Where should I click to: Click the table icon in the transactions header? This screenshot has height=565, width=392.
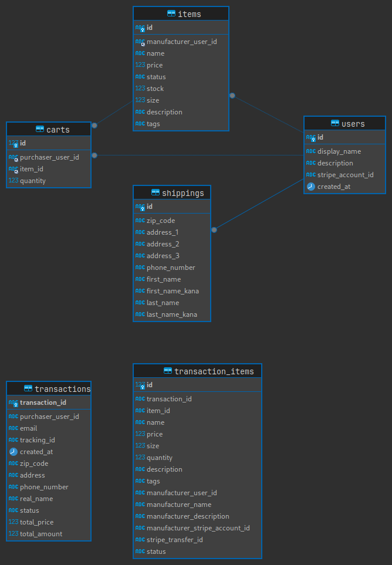[28, 388]
